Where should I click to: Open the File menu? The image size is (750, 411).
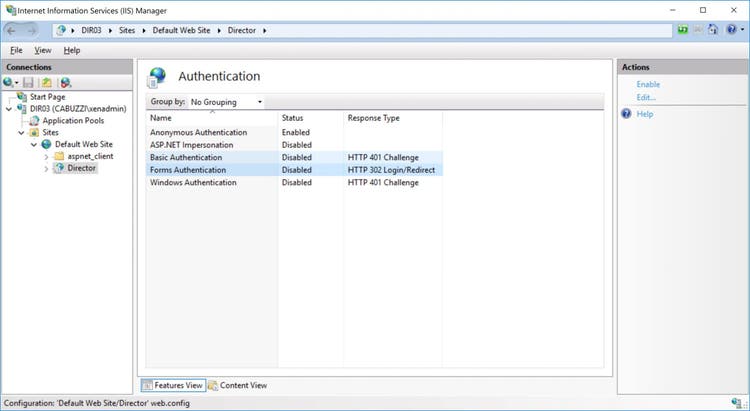pos(16,50)
